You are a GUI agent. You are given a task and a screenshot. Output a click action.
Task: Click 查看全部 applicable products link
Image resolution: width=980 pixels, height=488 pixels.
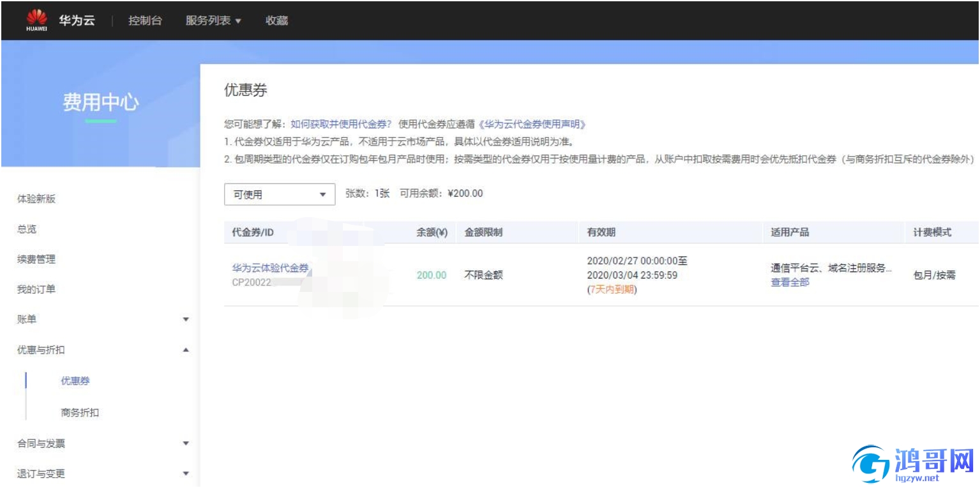click(790, 282)
